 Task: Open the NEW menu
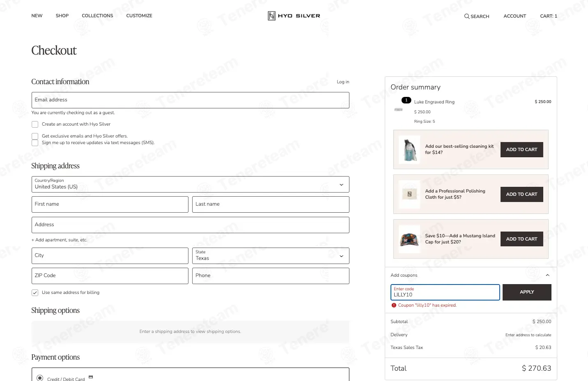37,16
